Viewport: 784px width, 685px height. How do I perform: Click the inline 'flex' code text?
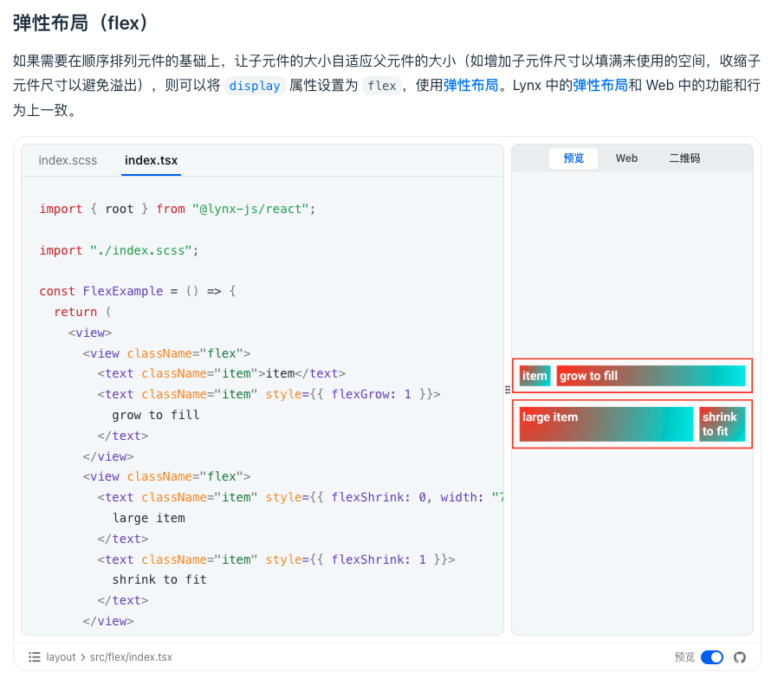coord(382,86)
